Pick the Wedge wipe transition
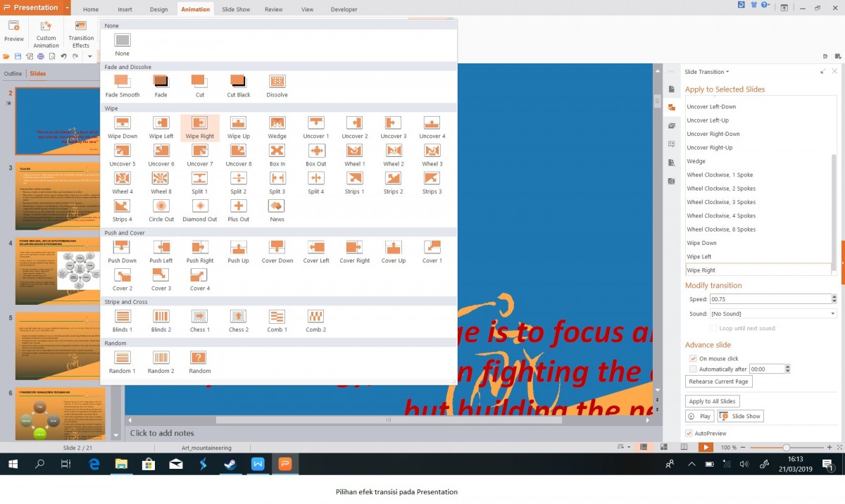845x504 pixels. tap(277, 123)
